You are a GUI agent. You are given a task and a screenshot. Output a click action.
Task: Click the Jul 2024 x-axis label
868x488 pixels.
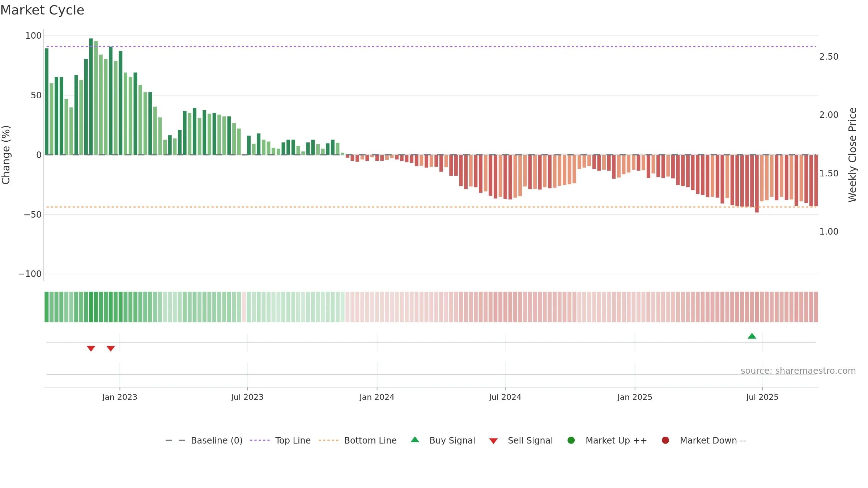[505, 397]
